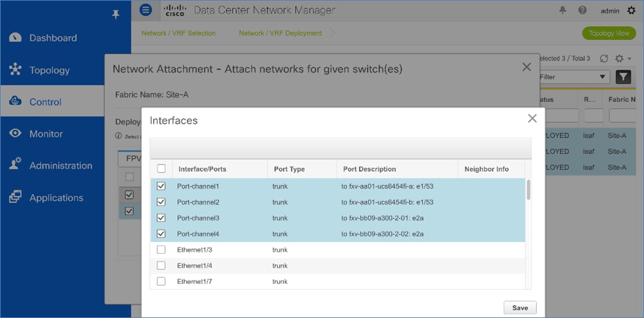Open Administration in sidebar
Screen dimensions: 644x318
(x=61, y=166)
